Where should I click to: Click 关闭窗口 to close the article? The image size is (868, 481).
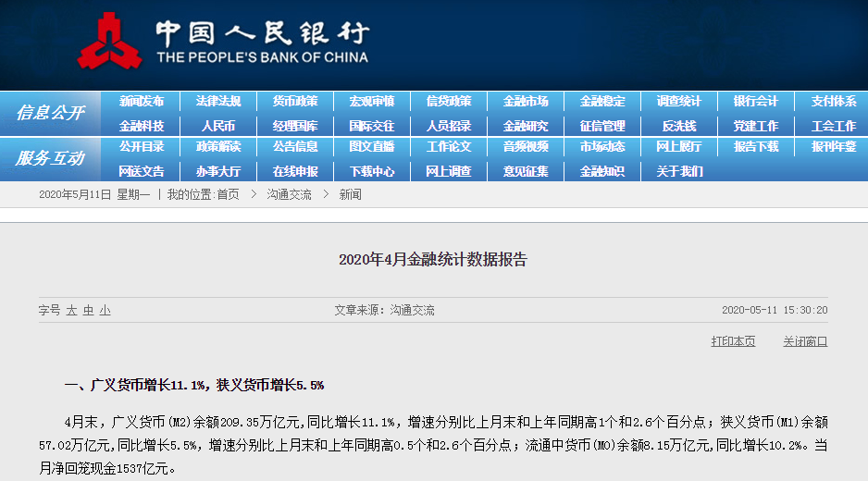pyautogui.click(x=805, y=341)
